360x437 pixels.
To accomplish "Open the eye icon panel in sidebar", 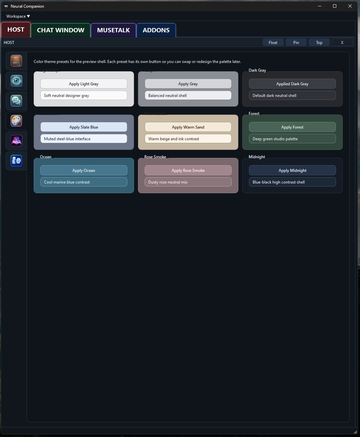I will (16, 81).
